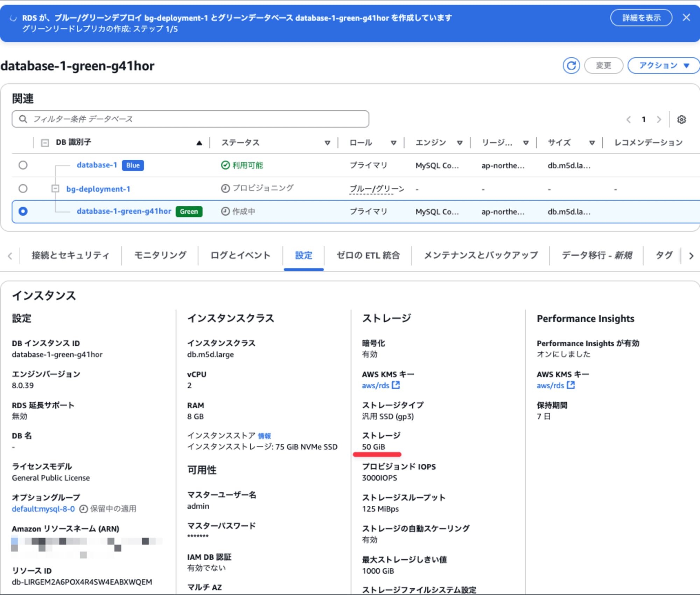Collapse the bg-deployment-1 tree node
The height and width of the screenshot is (595, 700).
coord(55,188)
